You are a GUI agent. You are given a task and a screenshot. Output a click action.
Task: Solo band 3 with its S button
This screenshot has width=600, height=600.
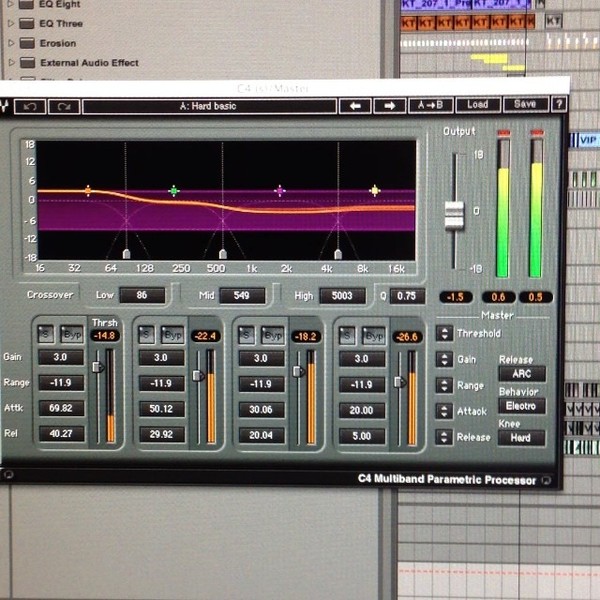246,335
